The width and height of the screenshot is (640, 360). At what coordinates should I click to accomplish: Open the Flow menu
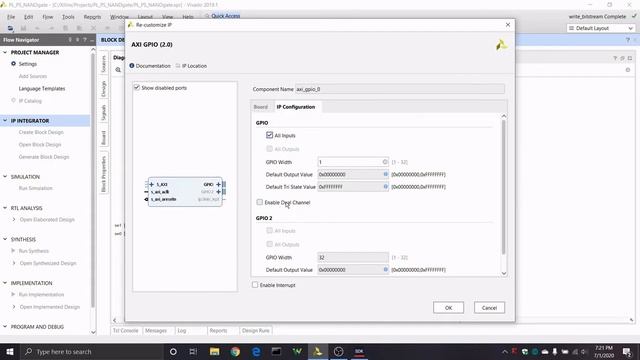[48, 17]
